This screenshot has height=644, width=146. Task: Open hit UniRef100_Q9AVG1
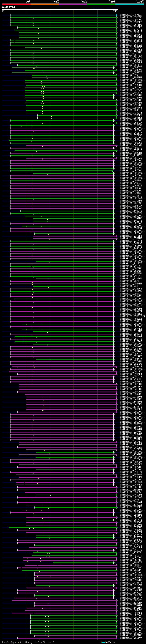click(131, 35)
